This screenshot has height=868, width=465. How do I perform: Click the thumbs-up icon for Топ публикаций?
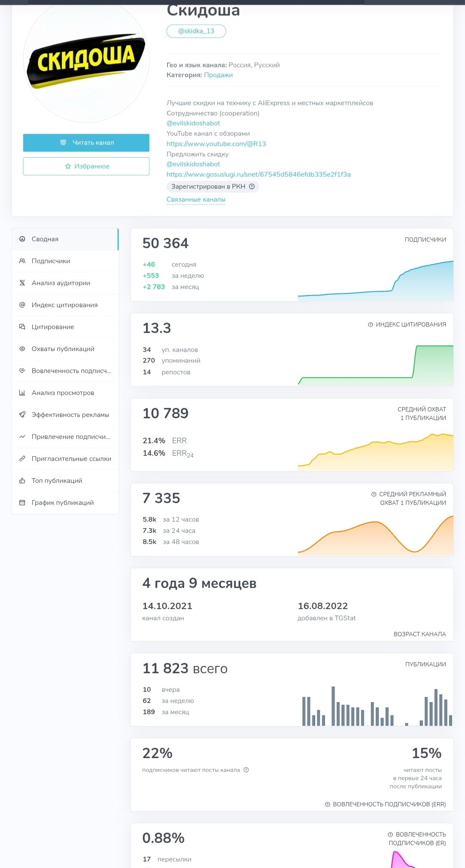tap(22, 481)
